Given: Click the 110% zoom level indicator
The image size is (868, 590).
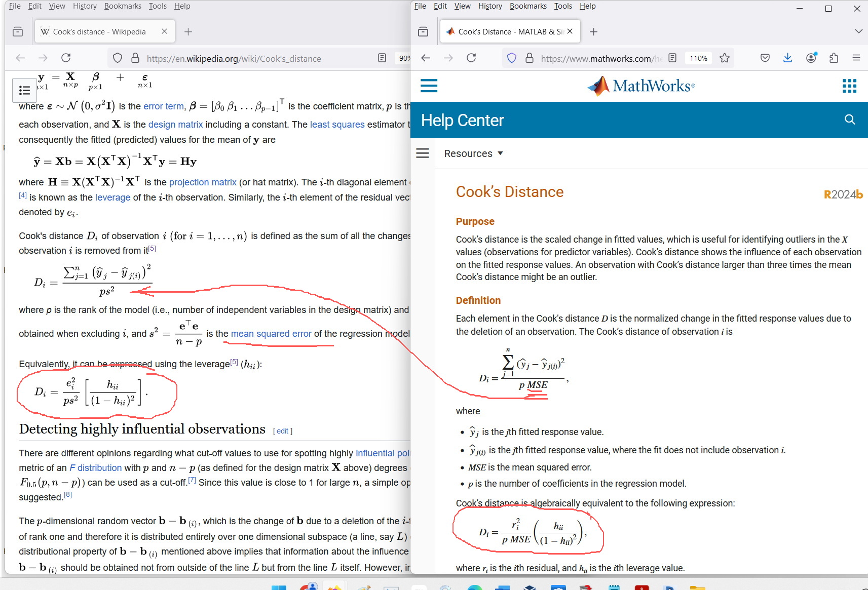Looking at the screenshot, I should tap(698, 58).
